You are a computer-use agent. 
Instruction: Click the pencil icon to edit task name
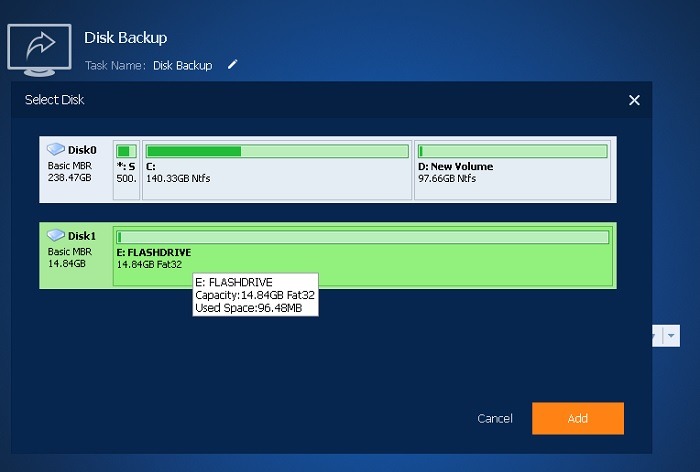(x=233, y=65)
